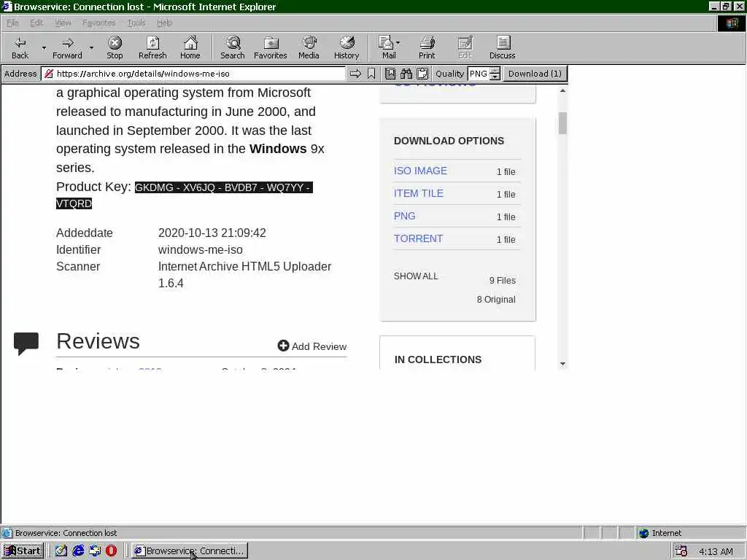Screen dimensions: 747x560
Task: Reload the page using Refresh
Action: (152, 47)
